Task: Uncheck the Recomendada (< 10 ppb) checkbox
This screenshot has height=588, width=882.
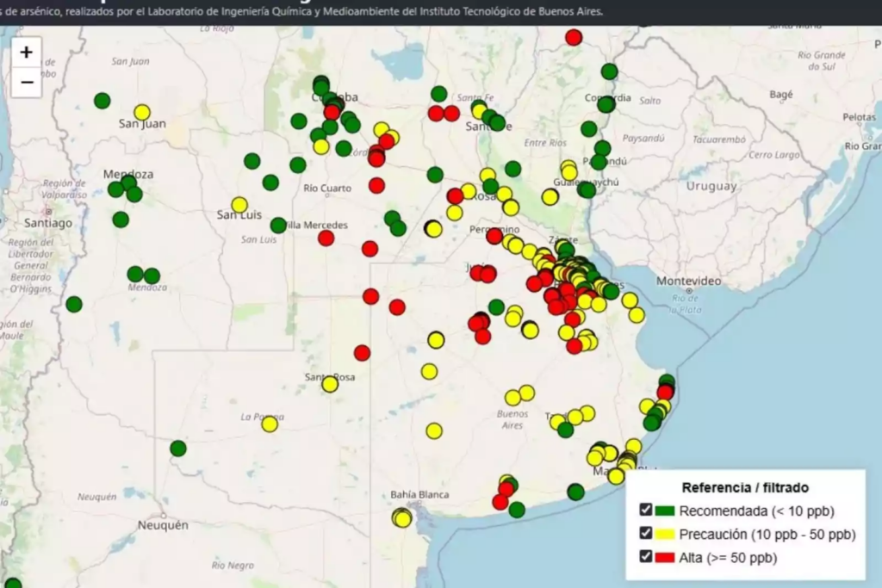Action: coord(646,510)
